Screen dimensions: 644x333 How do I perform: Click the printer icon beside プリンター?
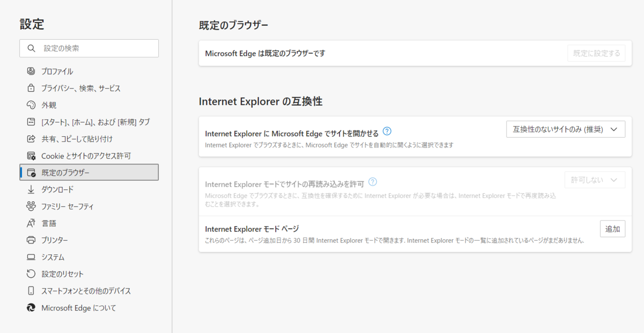coord(31,240)
